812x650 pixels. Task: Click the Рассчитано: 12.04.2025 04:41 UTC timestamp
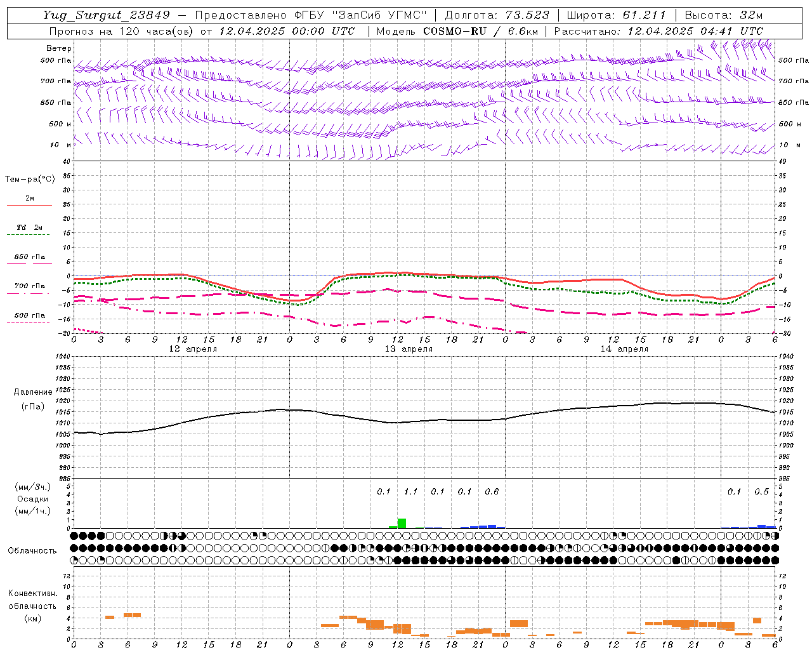pyautogui.click(x=658, y=30)
